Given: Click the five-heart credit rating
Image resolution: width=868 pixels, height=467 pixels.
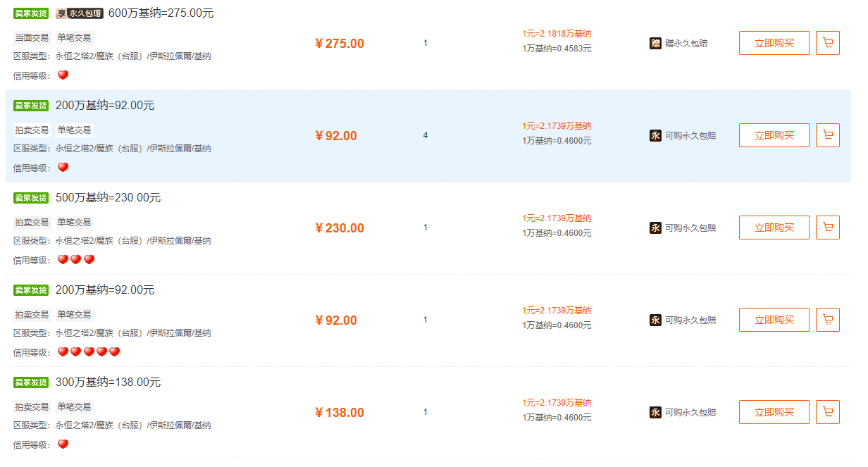Looking at the screenshot, I should tap(88, 352).
